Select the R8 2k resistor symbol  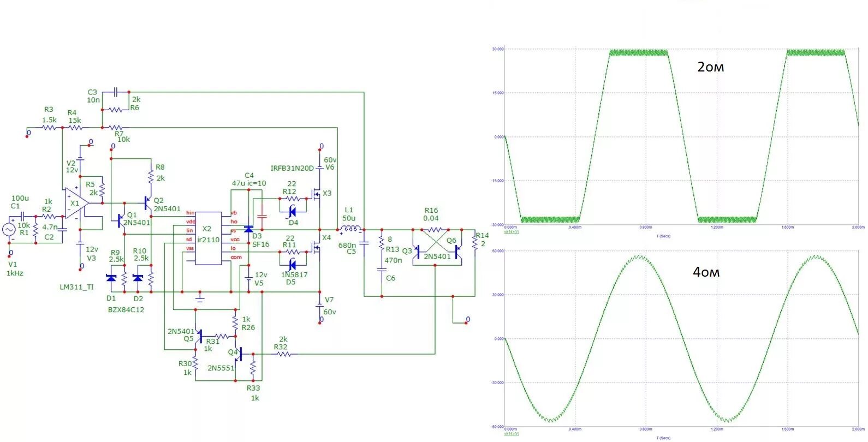[x=151, y=176]
